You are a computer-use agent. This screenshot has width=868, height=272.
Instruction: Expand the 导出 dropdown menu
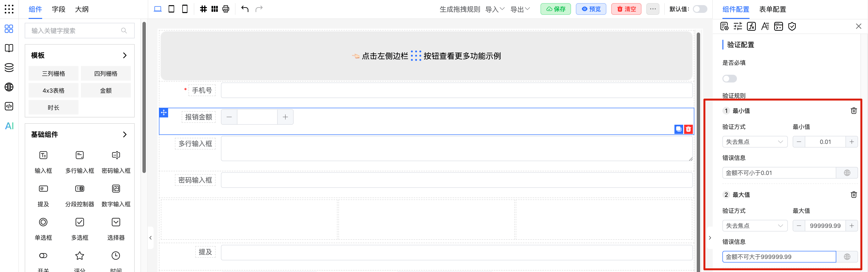(520, 9)
